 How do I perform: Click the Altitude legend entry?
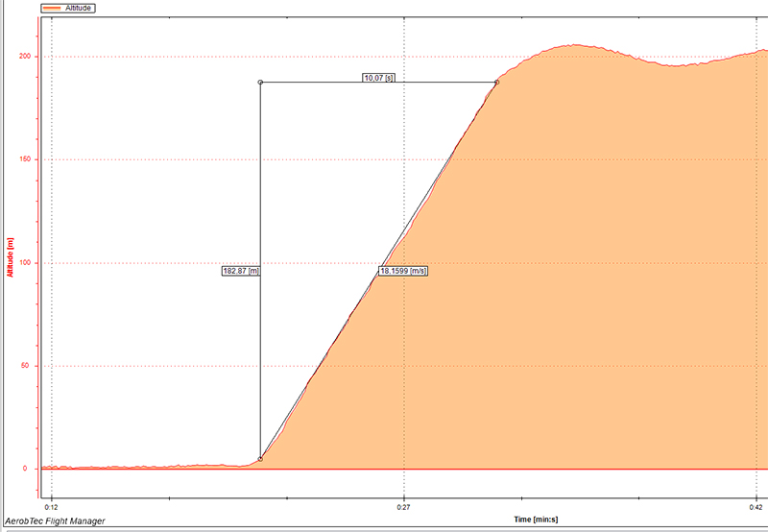pos(78,8)
